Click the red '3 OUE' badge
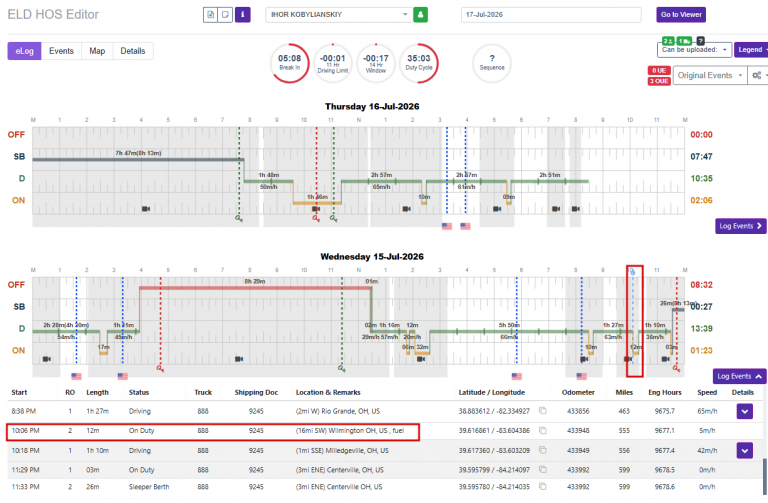Viewport: 768px width, 503px height. tap(659, 81)
